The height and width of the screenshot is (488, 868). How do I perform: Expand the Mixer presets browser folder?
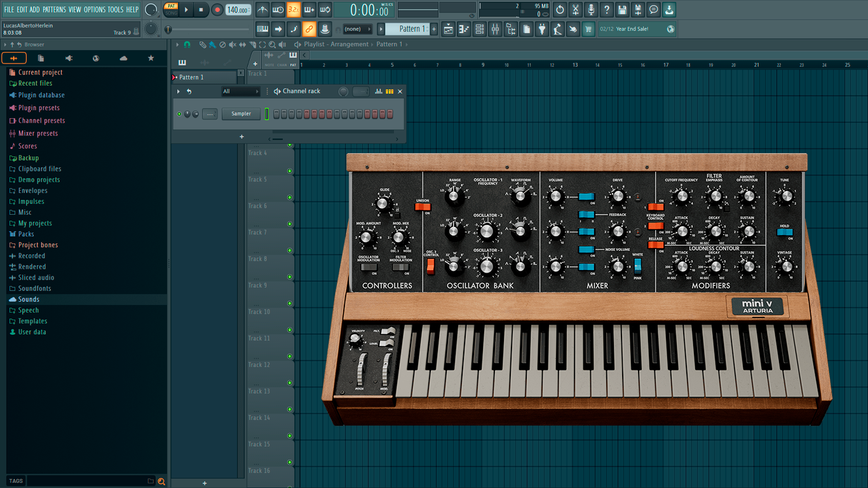pos(38,133)
